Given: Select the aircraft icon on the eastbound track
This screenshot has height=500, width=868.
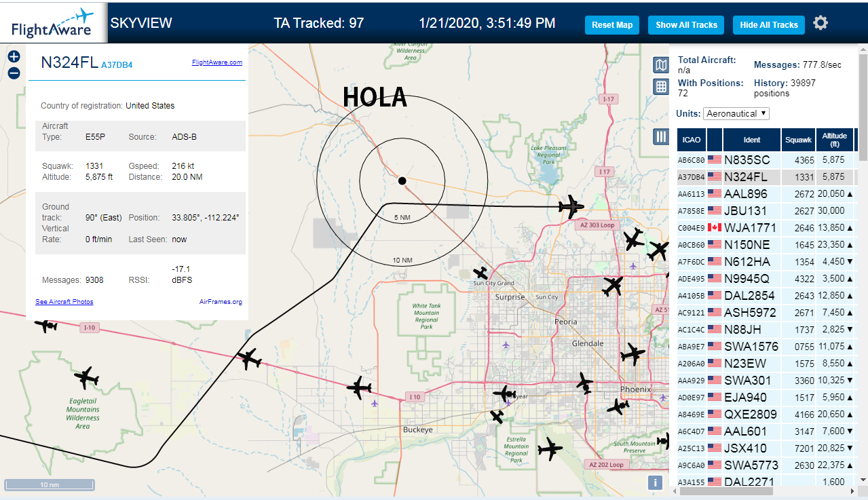Looking at the screenshot, I should coord(571,206).
